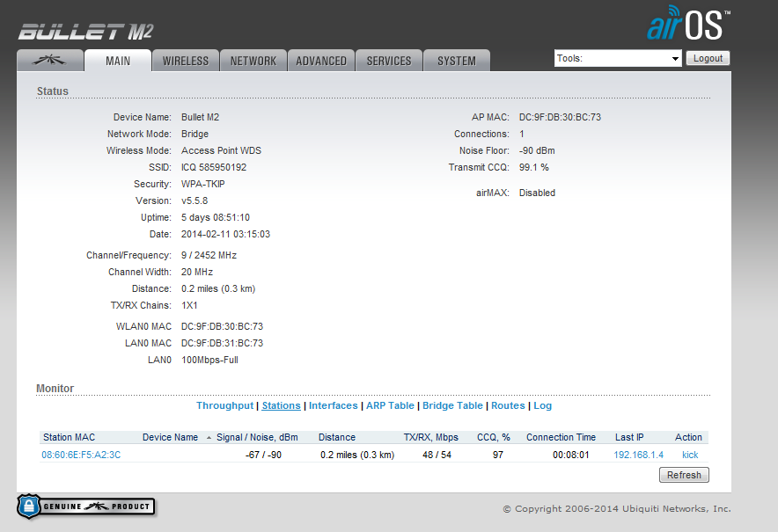Sort by Signal / Noise column header
Screen dimensions: 778x532
coord(257,437)
